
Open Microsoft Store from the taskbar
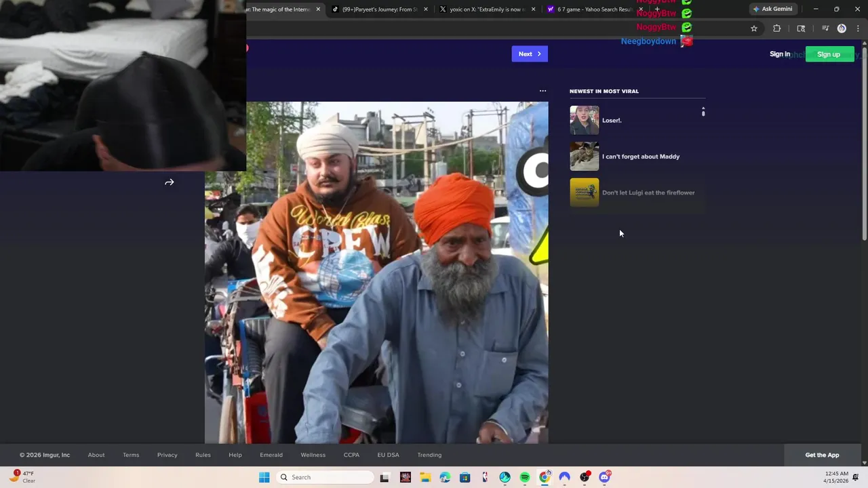465,477
